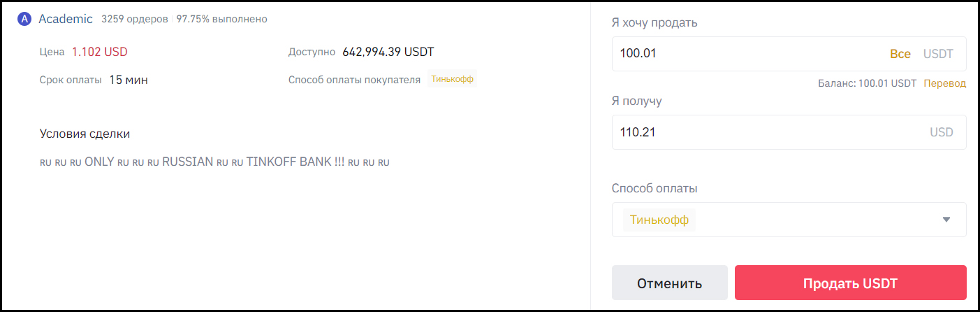
Task: Open the Academic merchant profile
Action: (x=66, y=19)
